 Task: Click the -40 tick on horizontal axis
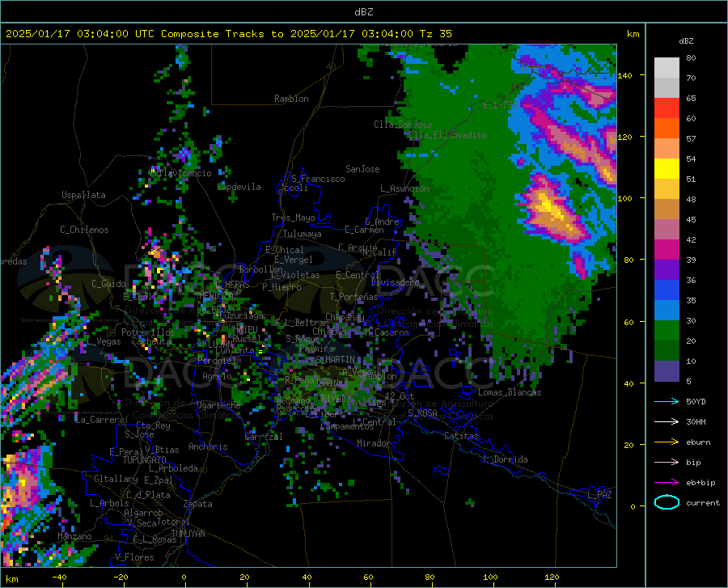pyautogui.click(x=59, y=577)
